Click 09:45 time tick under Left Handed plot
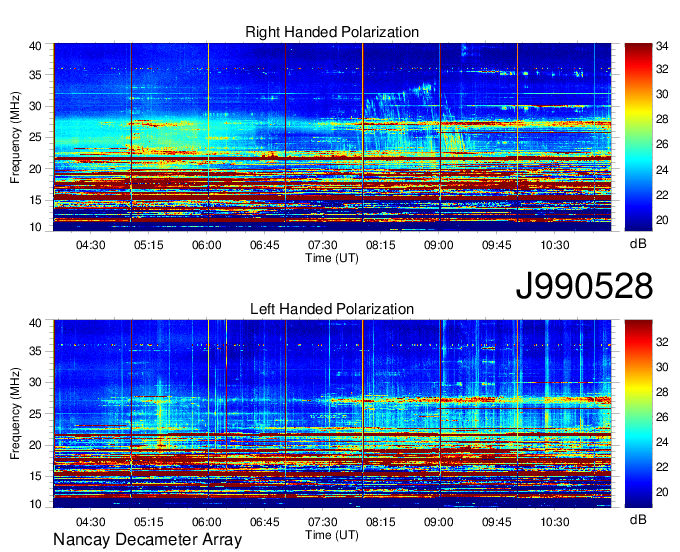Image resolution: width=680 pixels, height=552 pixels. click(x=497, y=522)
